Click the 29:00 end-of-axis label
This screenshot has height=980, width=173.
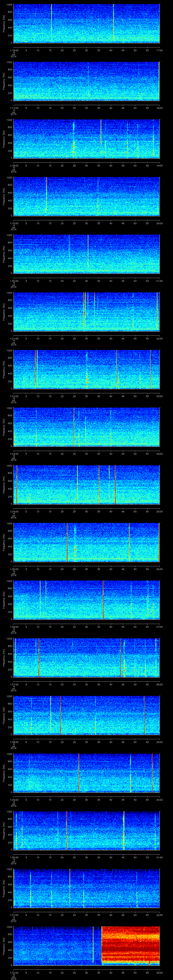(160, 742)
